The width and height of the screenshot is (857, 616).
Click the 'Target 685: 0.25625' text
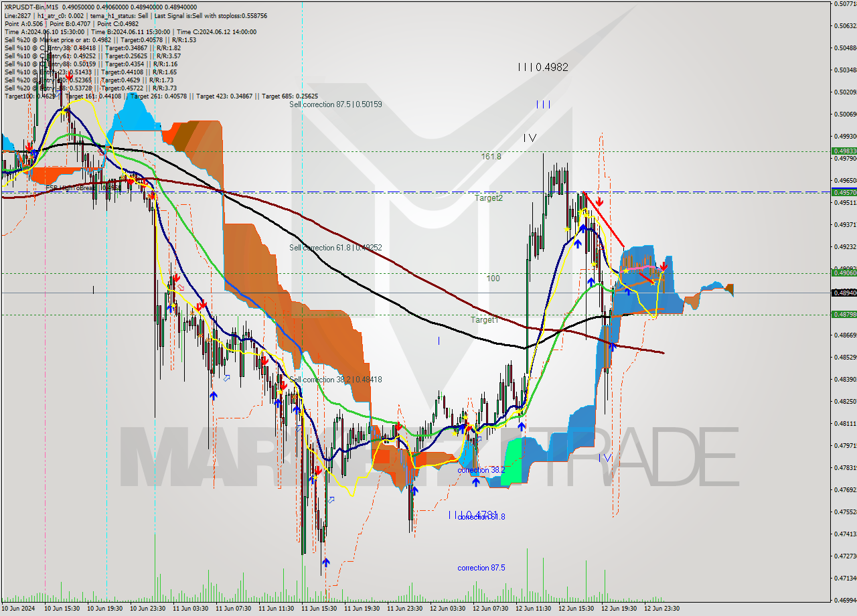(290, 96)
